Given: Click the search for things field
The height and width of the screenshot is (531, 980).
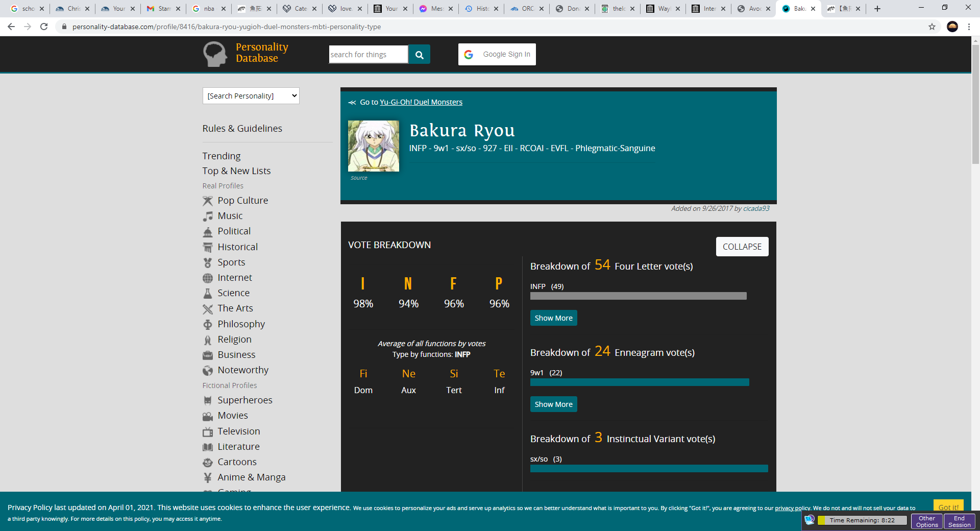Looking at the screenshot, I should (x=369, y=55).
